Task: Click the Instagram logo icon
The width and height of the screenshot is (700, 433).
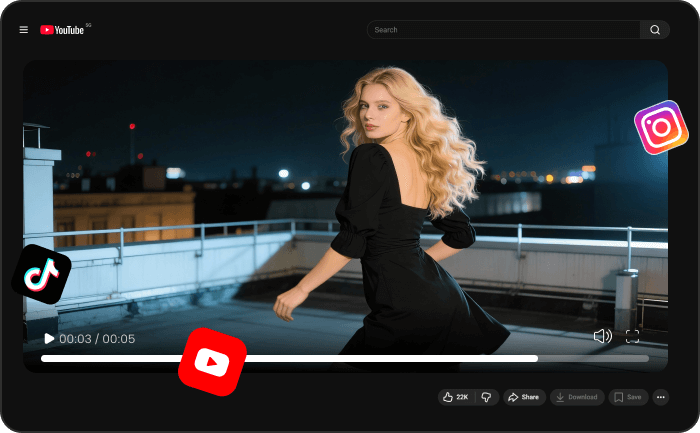Action: (x=661, y=128)
